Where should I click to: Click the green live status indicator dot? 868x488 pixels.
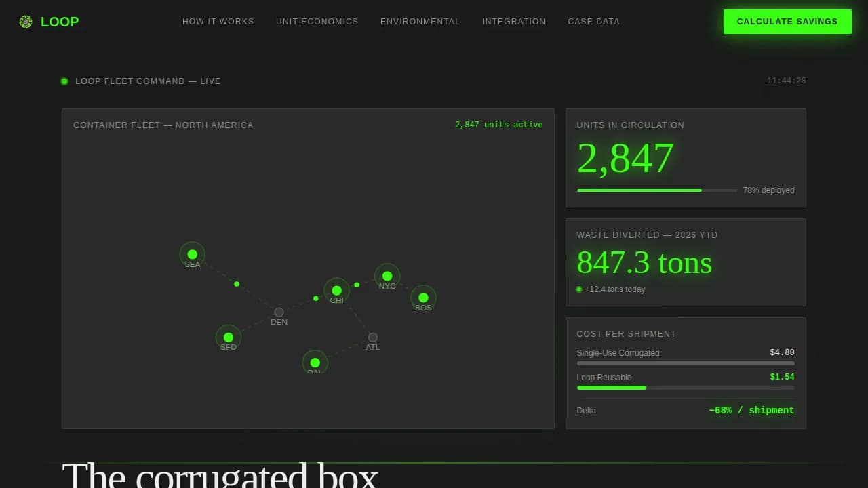(64, 81)
